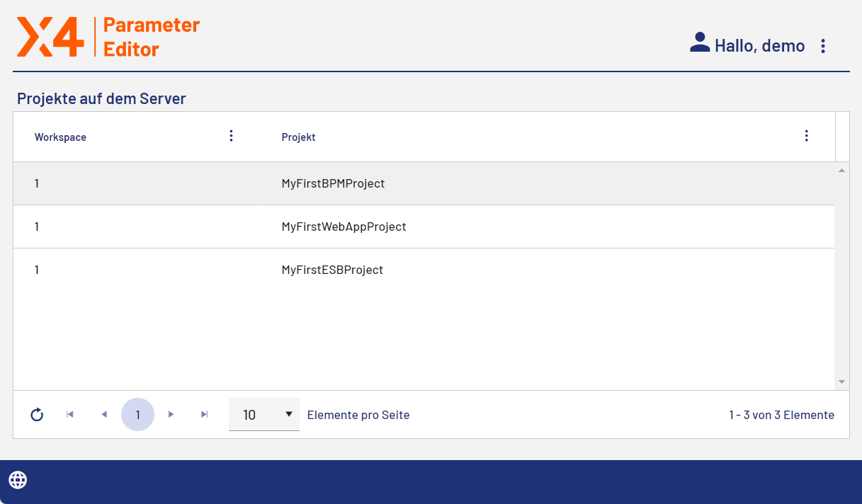This screenshot has height=504, width=862.
Task: Open the Projekt column options menu
Action: click(806, 136)
